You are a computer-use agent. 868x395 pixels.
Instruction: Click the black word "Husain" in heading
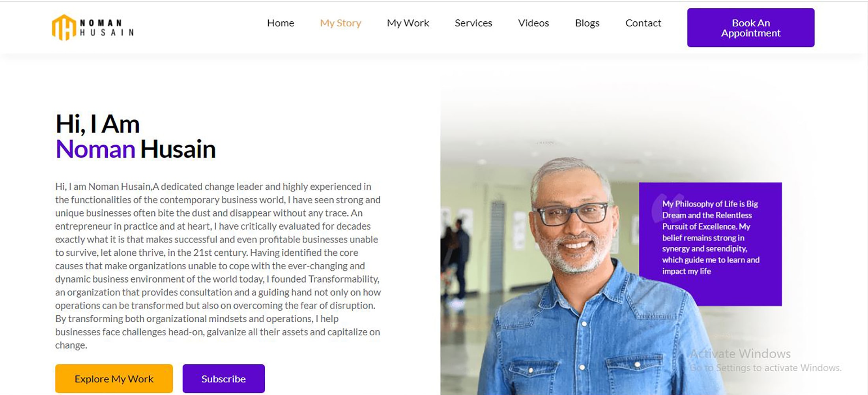(178, 149)
